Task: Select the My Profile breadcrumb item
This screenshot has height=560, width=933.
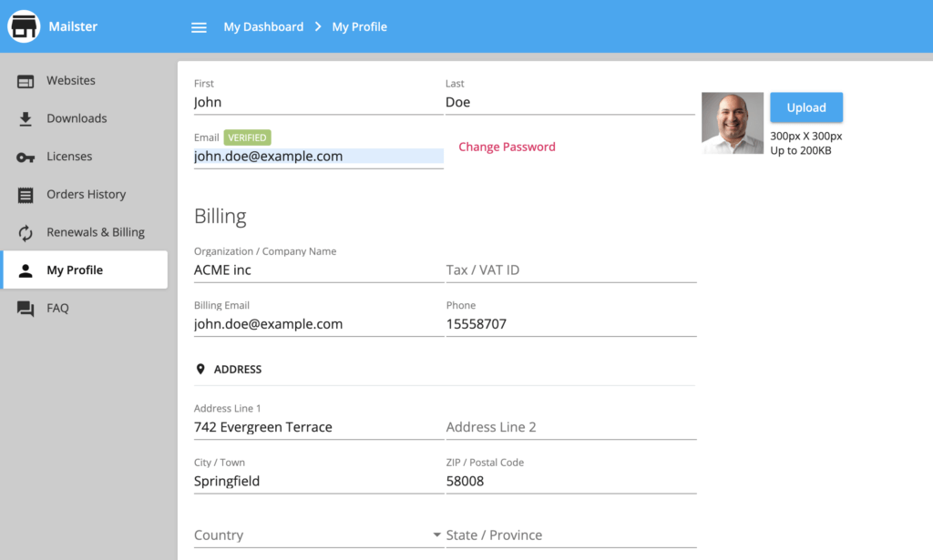Action: pyautogui.click(x=359, y=26)
